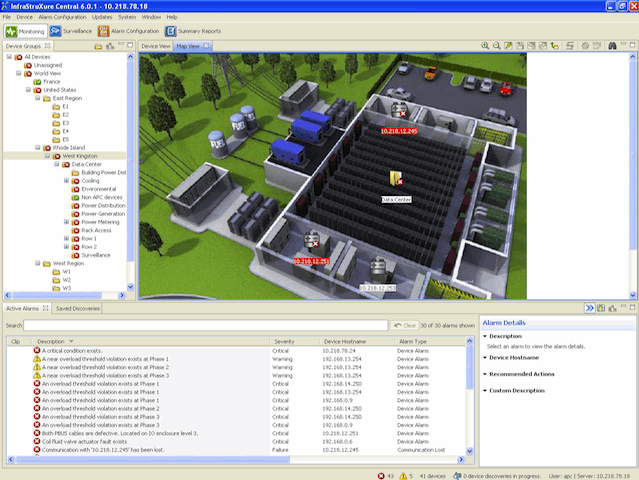This screenshot has width=639, height=480.
Task: Select the 'A critical condition exists.' alarm row
Action: tap(236, 351)
